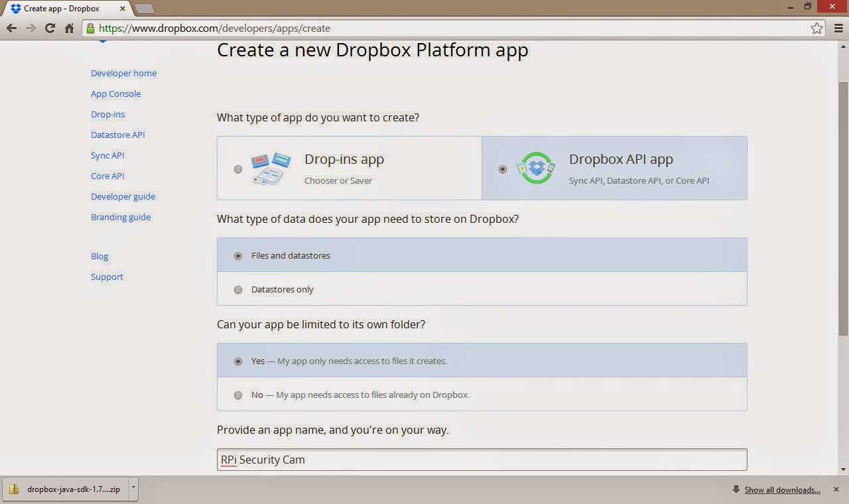This screenshot has width=849, height=504.
Task: Click the scrollbar down arrow
Action: (x=843, y=470)
